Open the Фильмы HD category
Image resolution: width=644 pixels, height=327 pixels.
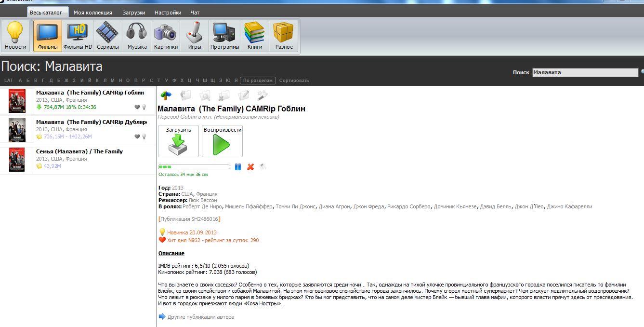pos(78,36)
